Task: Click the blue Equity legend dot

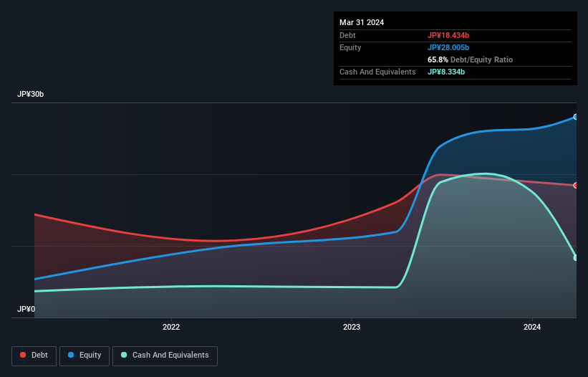Action: point(71,355)
